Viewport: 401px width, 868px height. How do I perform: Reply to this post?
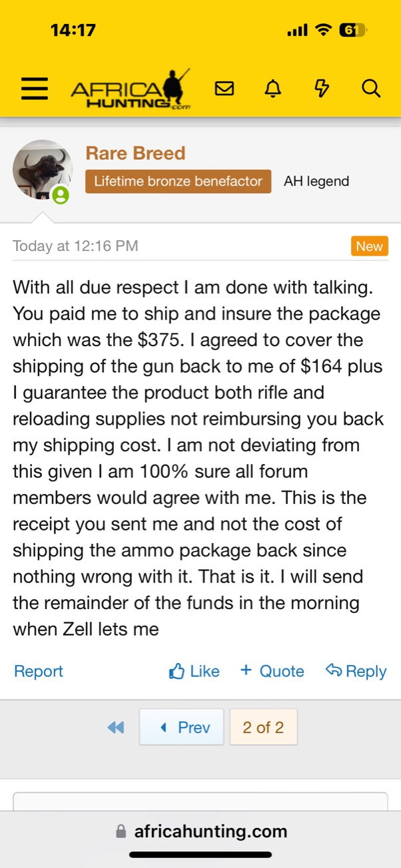(x=356, y=672)
